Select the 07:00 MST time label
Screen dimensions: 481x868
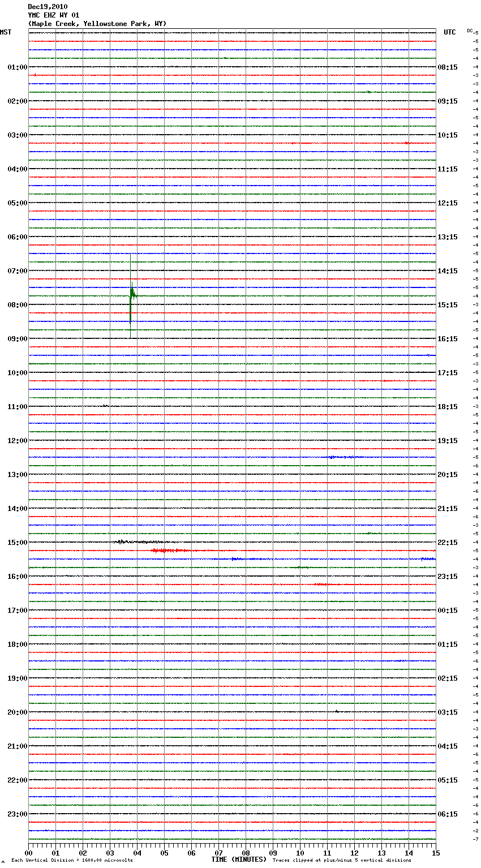click(18, 271)
